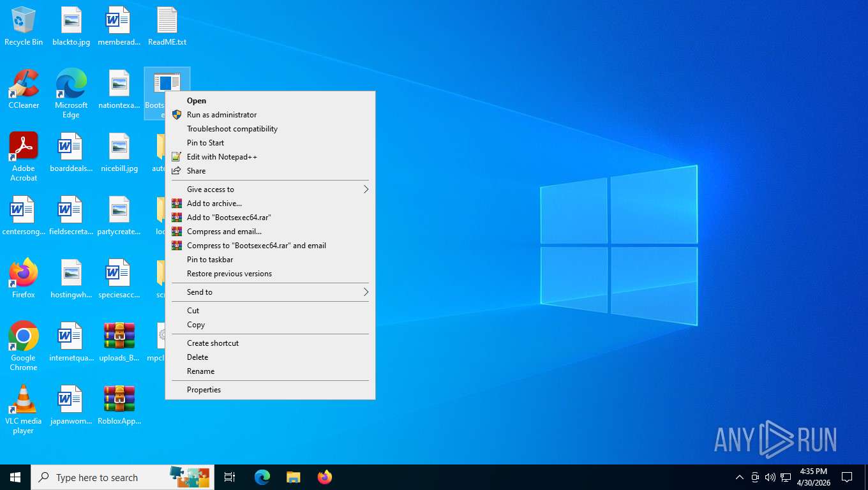The height and width of the screenshot is (490, 868).
Task: Choose Rename in the context menu
Action: [x=271, y=371]
